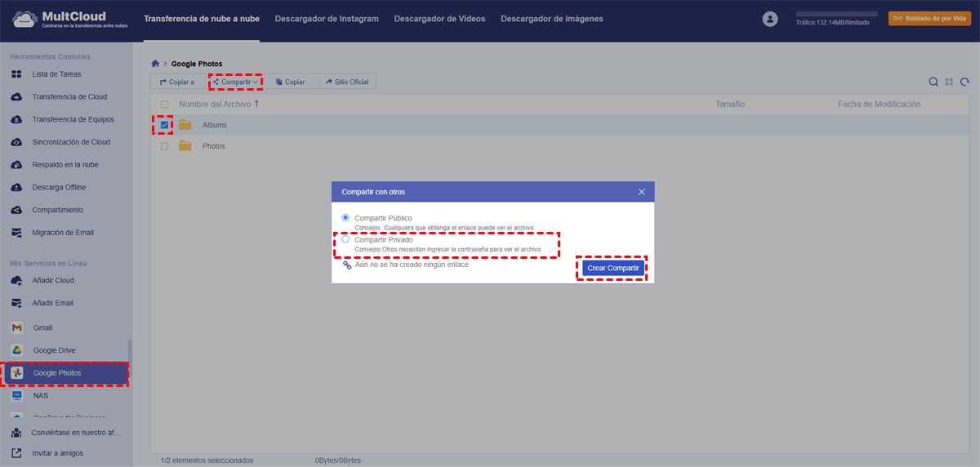
Task: Open the Albums folder icon
Action: click(185, 125)
